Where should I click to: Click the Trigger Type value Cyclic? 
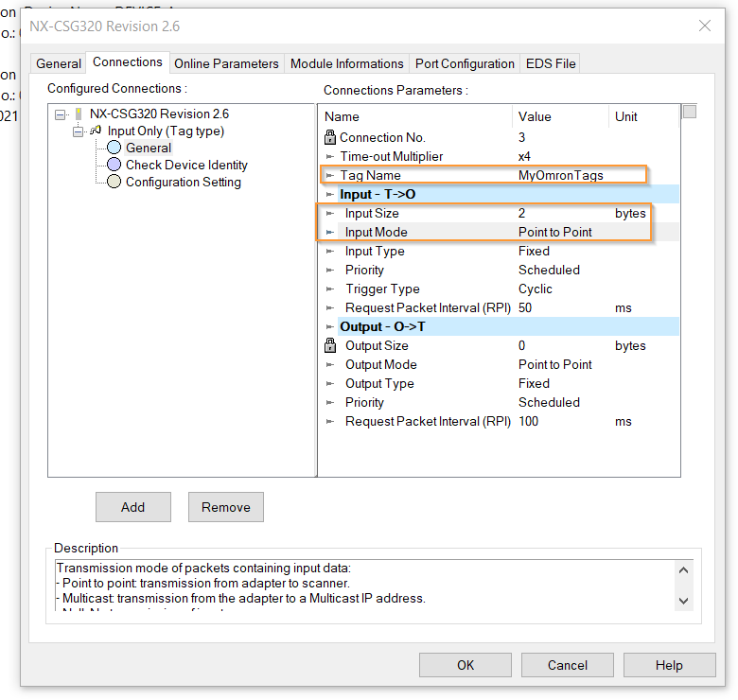pos(536,289)
